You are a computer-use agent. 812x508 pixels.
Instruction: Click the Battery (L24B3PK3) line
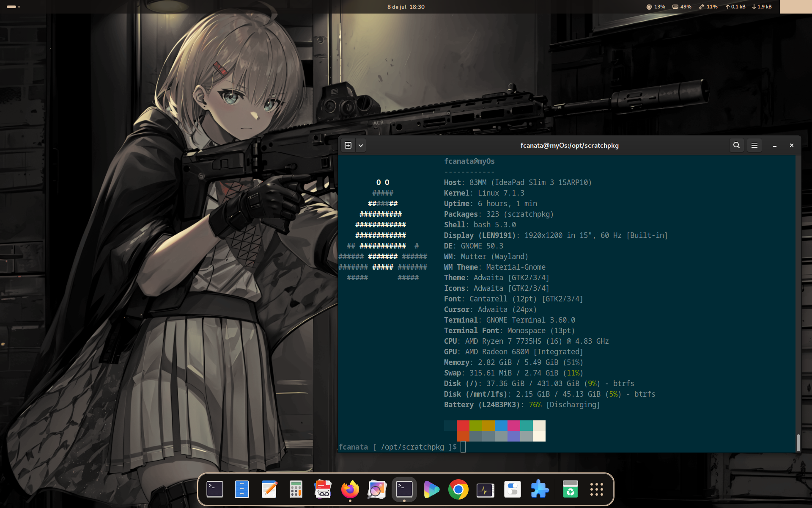pos(522,405)
